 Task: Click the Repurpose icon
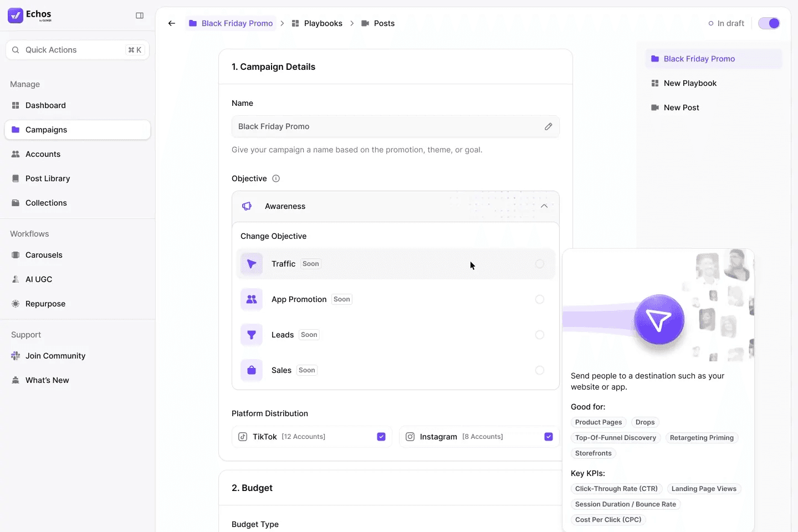pos(16,304)
